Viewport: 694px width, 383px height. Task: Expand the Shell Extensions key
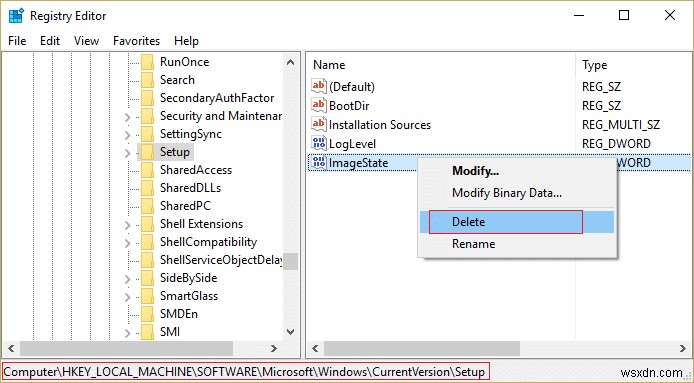coord(127,225)
